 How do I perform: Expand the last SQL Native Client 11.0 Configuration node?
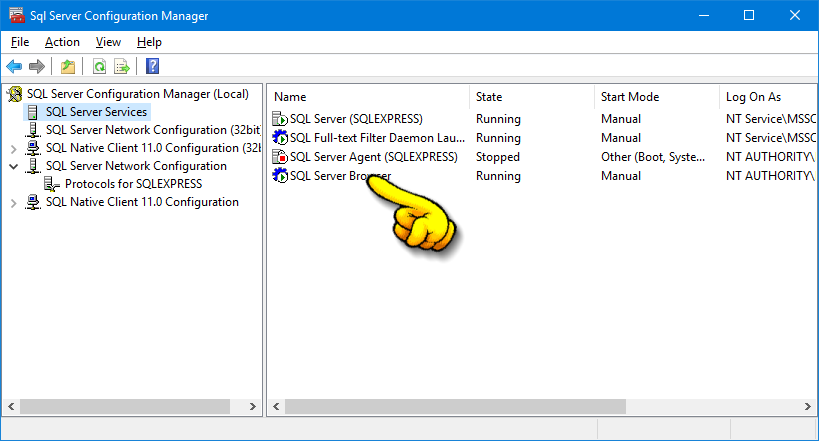pyautogui.click(x=14, y=203)
